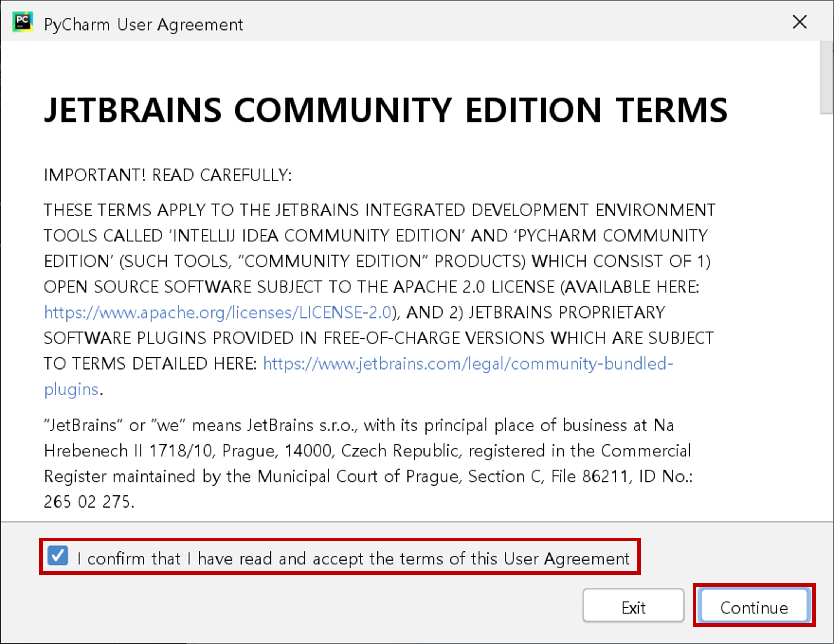The height and width of the screenshot is (644, 834).
Task: Uncheck the user agreement confirmation checkbox
Action: 58,556
